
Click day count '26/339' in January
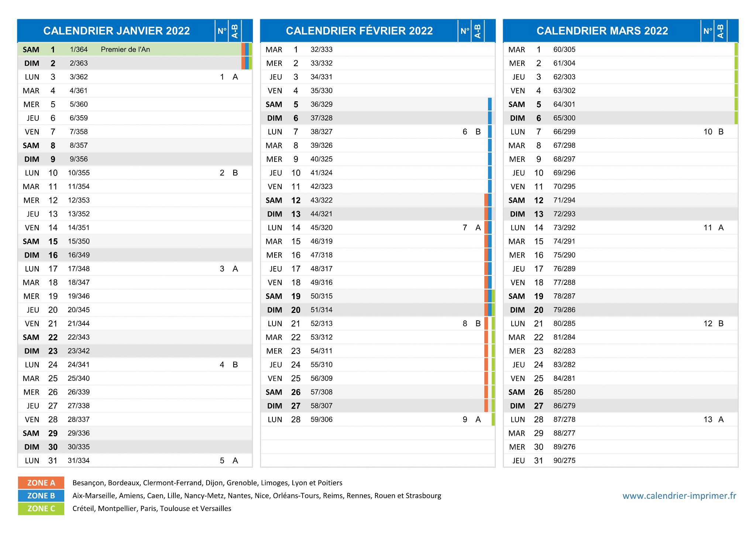79,392
